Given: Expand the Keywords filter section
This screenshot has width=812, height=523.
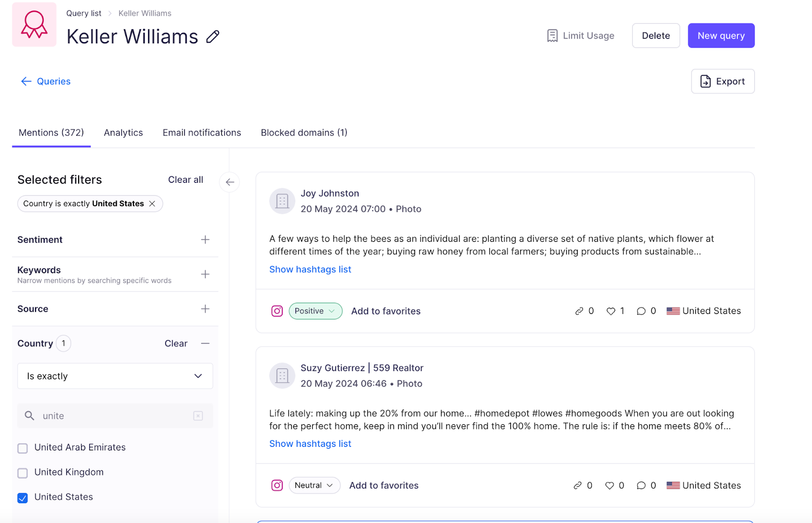Looking at the screenshot, I should click(x=205, y=274).
